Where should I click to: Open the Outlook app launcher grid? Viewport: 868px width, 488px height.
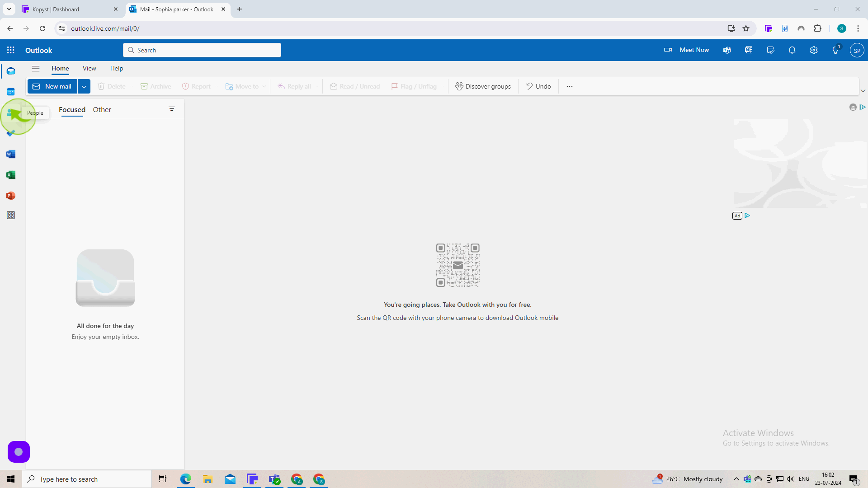(11, 50)
